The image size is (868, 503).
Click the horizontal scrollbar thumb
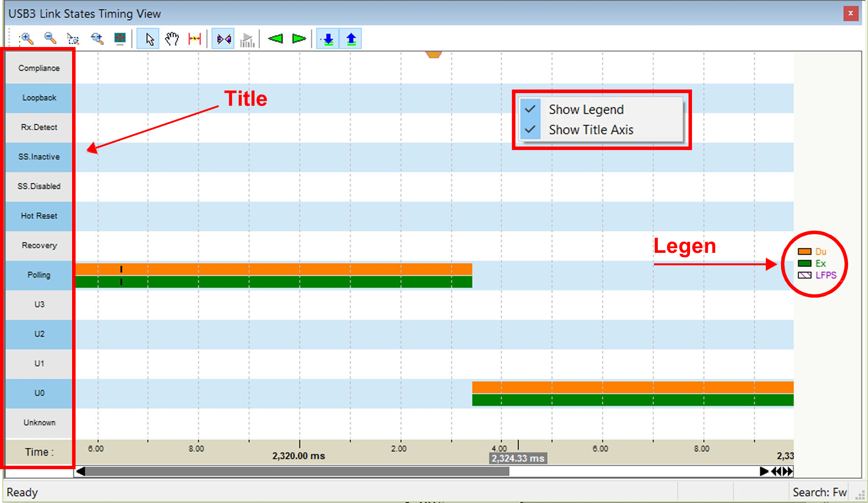(x=297, y=472)
